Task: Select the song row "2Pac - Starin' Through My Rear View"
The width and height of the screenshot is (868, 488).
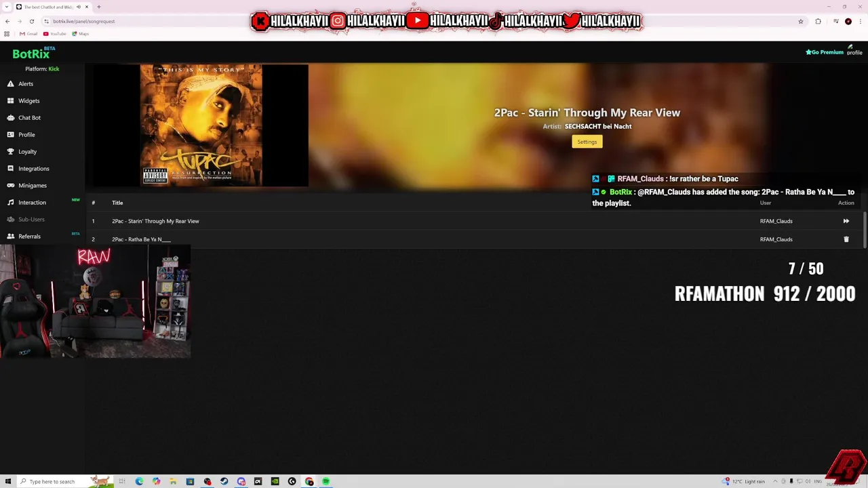Action: coord(475,221)
